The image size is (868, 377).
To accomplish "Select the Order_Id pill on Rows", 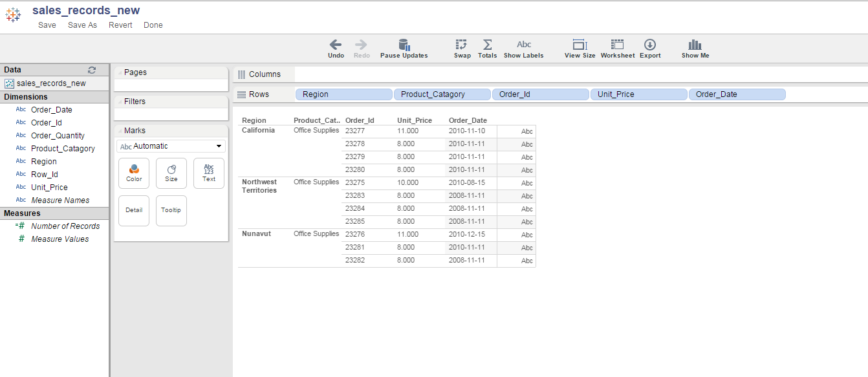I will coord(541,94).
